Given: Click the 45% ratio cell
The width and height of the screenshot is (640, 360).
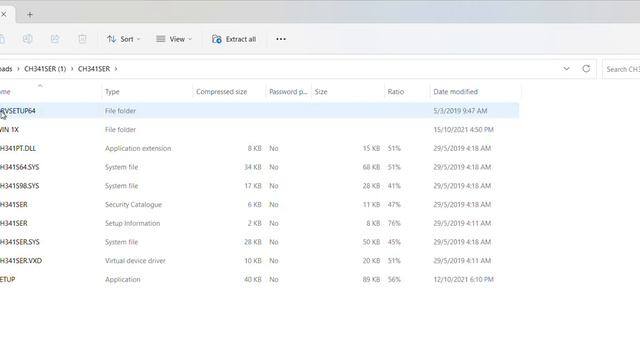Looking at the screenshot, I should [394, 242].
